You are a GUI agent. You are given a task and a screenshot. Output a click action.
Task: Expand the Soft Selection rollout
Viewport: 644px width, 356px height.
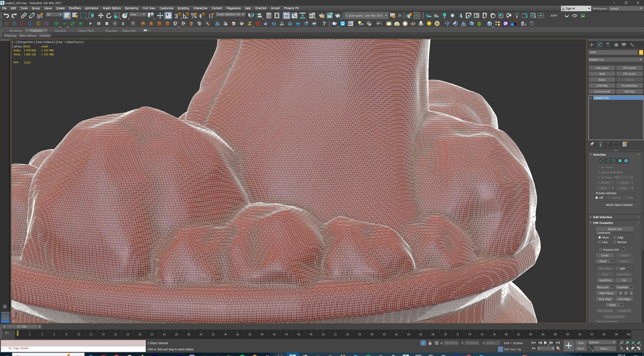coord(602,217)
